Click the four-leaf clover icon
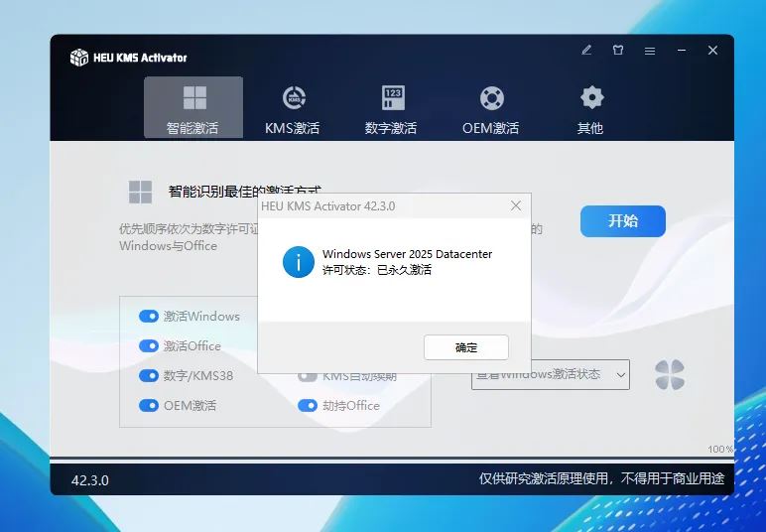766x532 pixels. click(670, 375)
